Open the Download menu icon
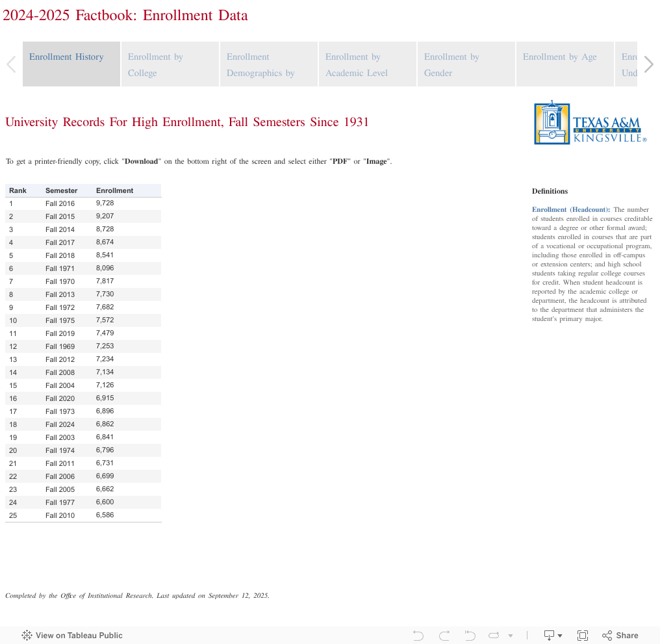Image resolution: width=660 pixels, height=644 pixels. 553,635
